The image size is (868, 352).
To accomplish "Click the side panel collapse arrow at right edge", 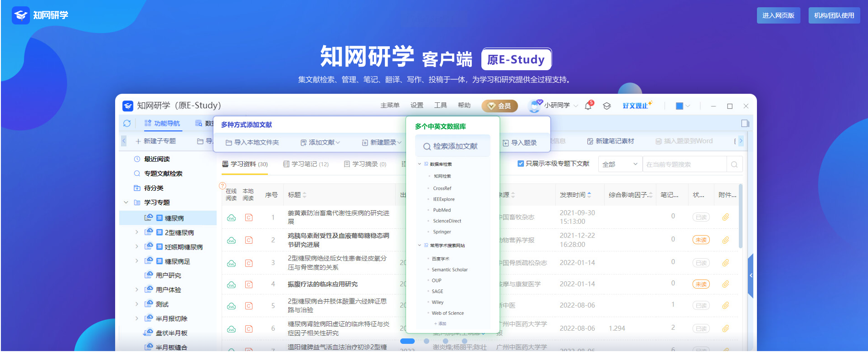I will (751, 275).
